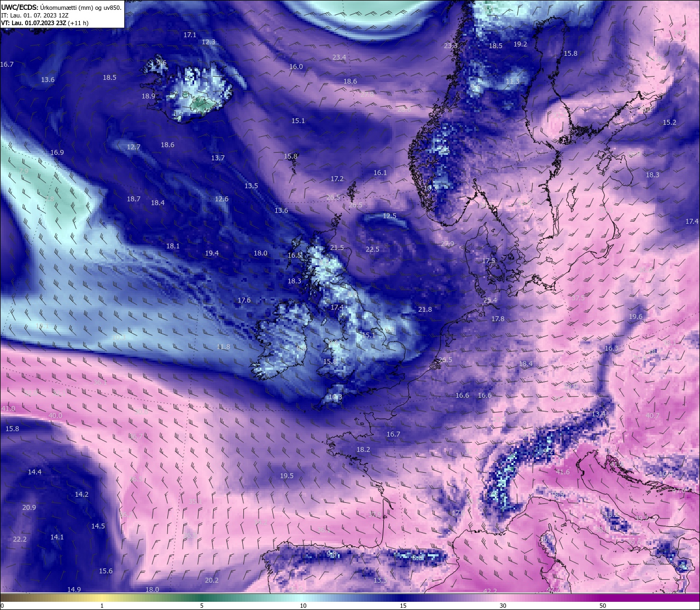Click the 20.2 value label
The width and height of the screenshot is (700, 610).
pos(212,580)
